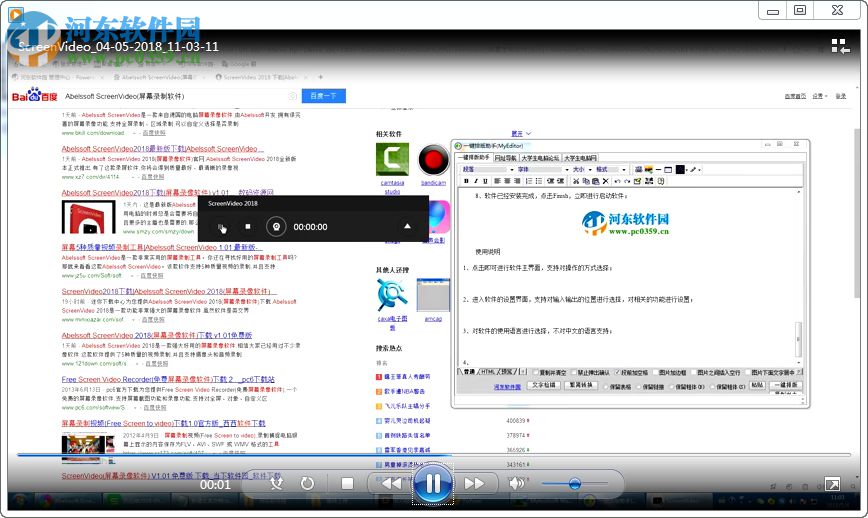
Task: Open the Free Screen Video Recorder result link
Action: tap(168, 379)
